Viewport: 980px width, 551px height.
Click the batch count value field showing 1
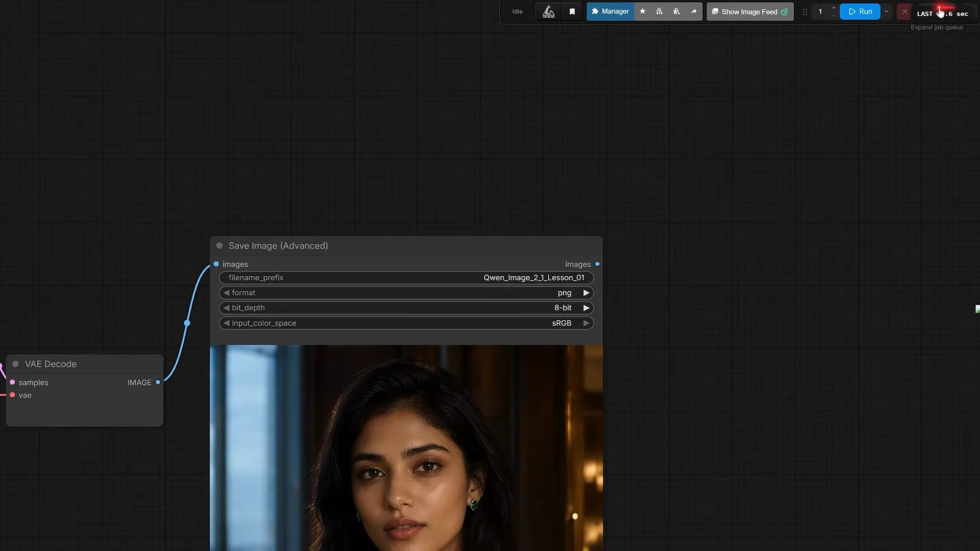[x=820, y=12]
